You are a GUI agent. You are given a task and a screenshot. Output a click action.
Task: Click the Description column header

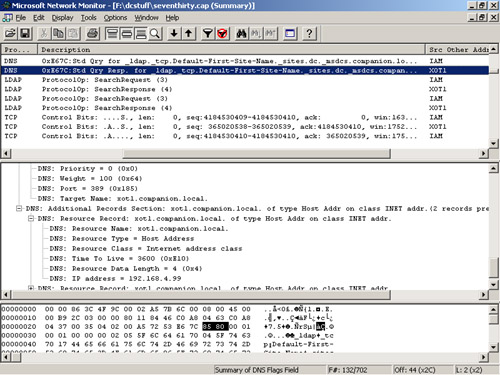pyautogui.click(x=231, y=50)
